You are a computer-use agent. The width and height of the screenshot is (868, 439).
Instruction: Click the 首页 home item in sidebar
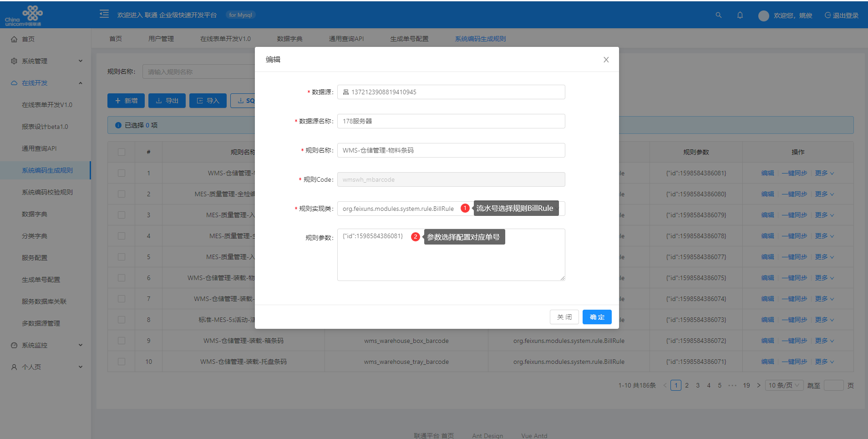click(x=46, y=39)
